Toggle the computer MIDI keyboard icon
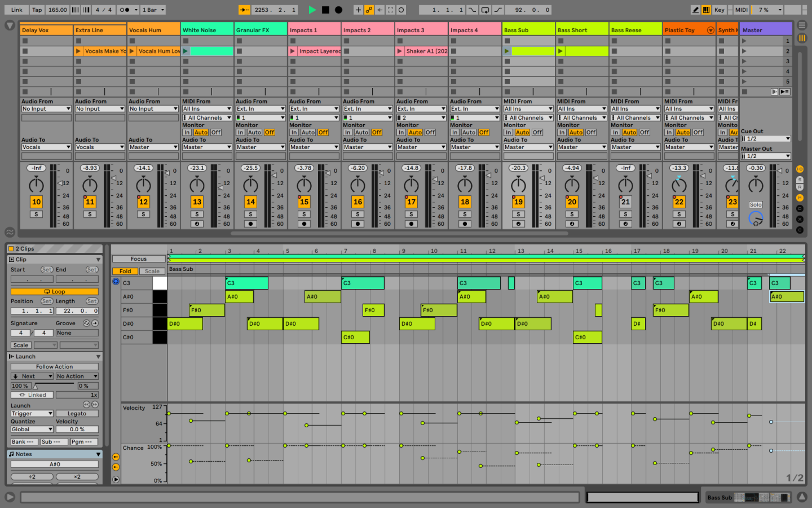The height and width of the screenshot is (508, 812). click(x=707, y=10)
